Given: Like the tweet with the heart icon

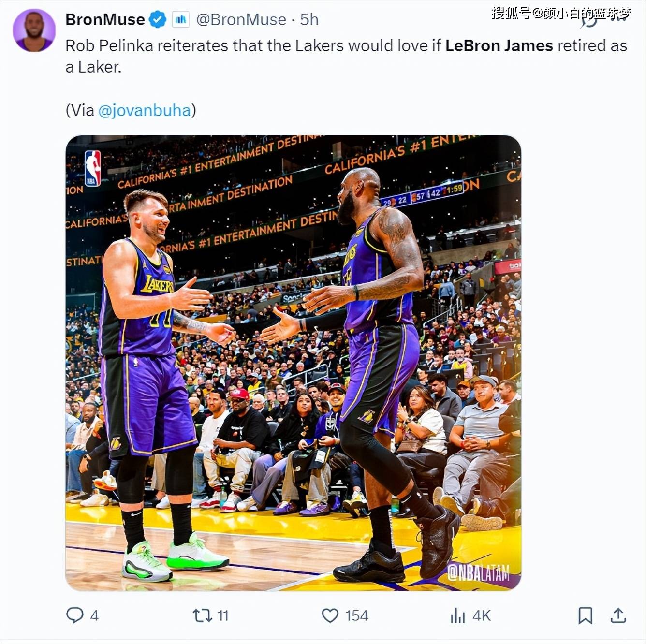Looking at the screenshot, I should tap(330, 615).
